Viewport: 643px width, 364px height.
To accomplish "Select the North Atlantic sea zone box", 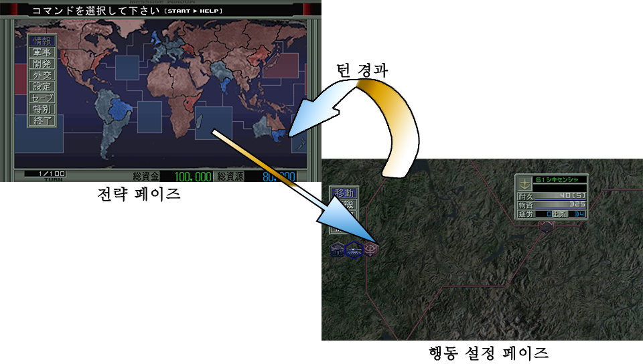I will [127, 68].
